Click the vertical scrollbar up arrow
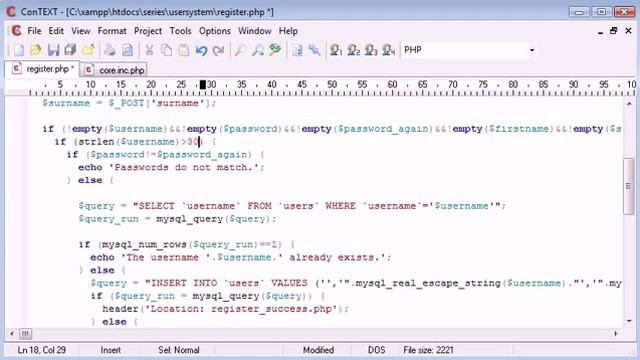 click(x=629, y=104)
